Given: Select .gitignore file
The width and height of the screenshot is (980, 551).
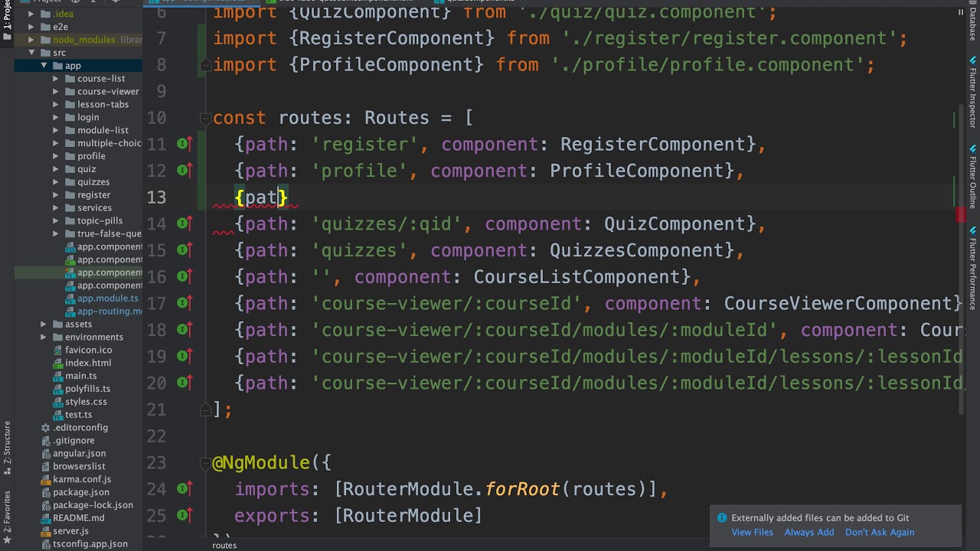Looking at the screenshot, I should click(73, 441).
